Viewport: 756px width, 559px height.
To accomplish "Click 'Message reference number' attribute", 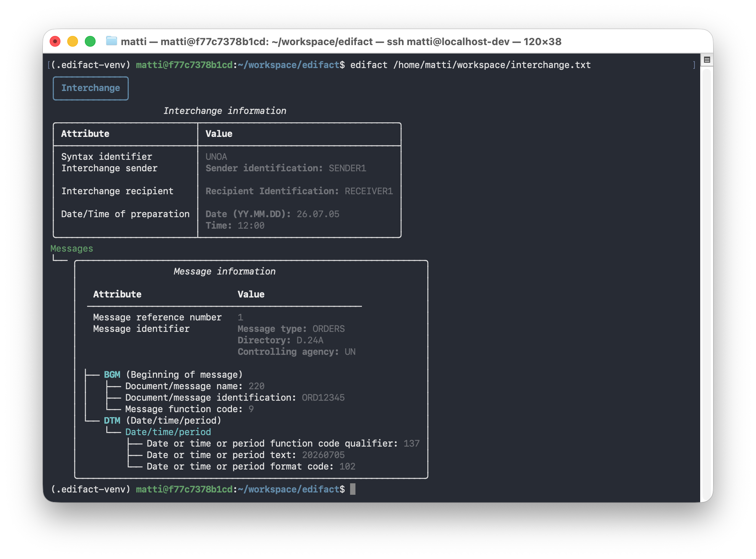I will pos(157,317).
